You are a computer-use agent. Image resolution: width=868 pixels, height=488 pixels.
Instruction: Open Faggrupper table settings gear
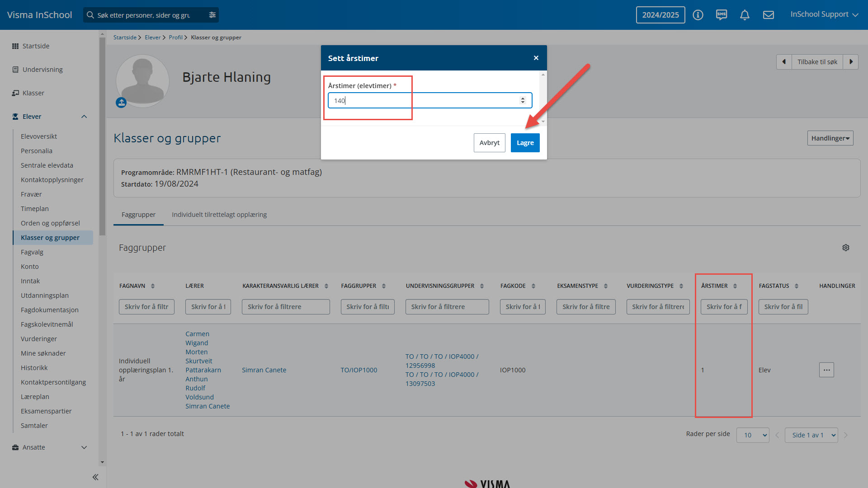click(x=845, y=248)
